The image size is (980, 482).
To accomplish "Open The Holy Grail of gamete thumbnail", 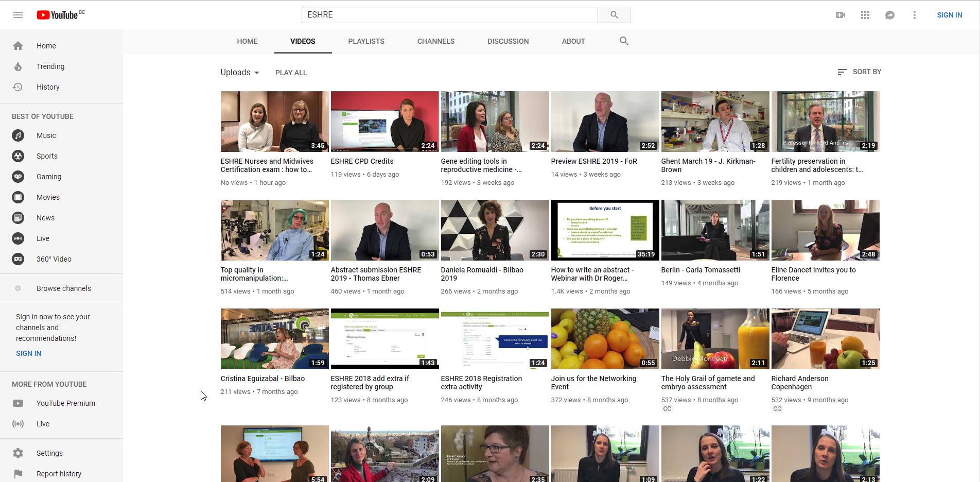I will coord(715,339).
